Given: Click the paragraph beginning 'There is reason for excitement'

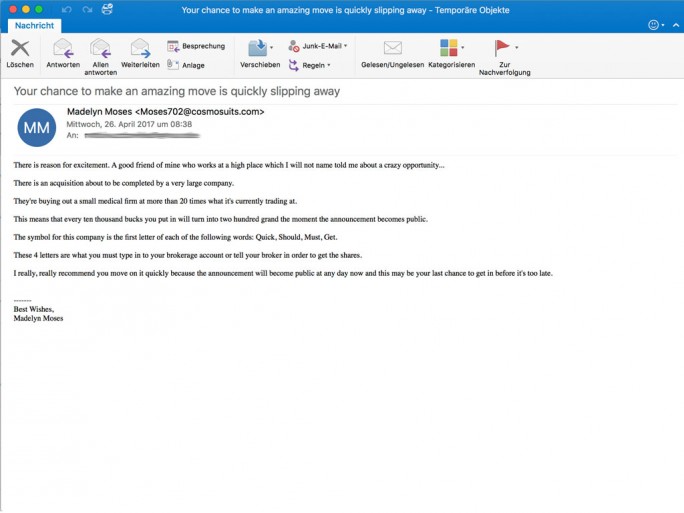Looking at the screenshot, I should (x=229, y=165).
